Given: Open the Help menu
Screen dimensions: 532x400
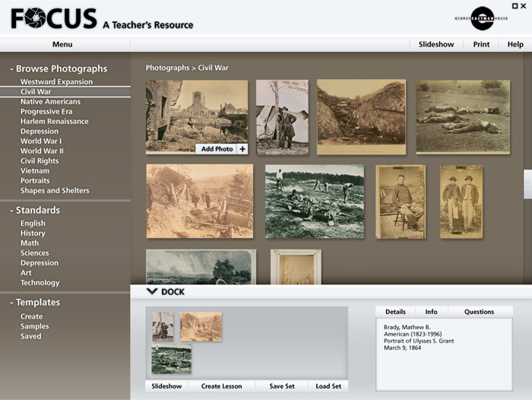Looking at the screenshot, I should (515, 44).
